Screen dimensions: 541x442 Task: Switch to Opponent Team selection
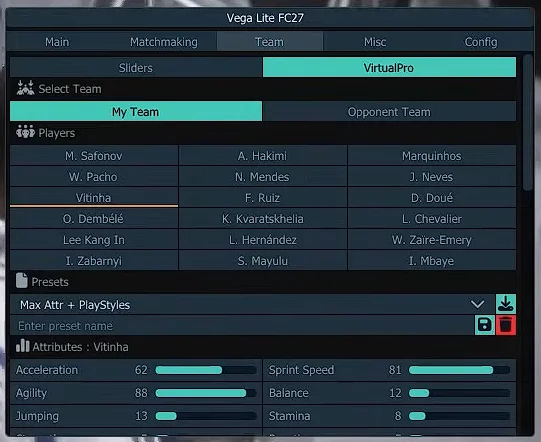point(389,111)
